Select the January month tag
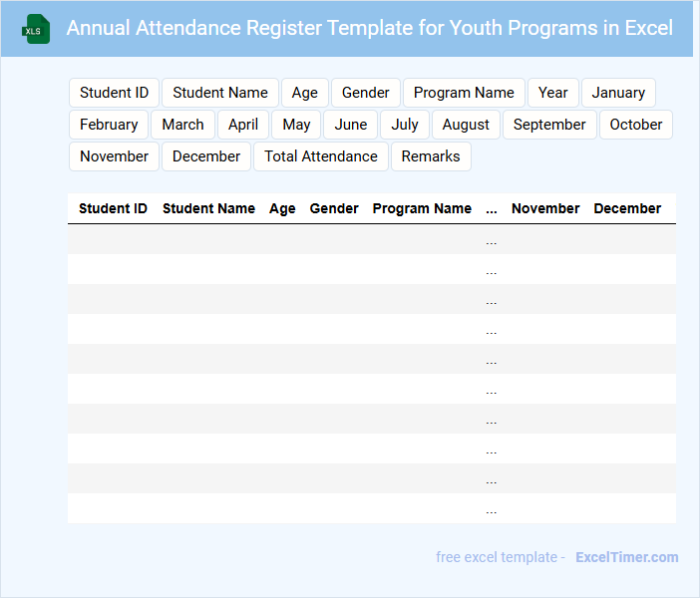The image size is (700, 598). tap(618, 93)
